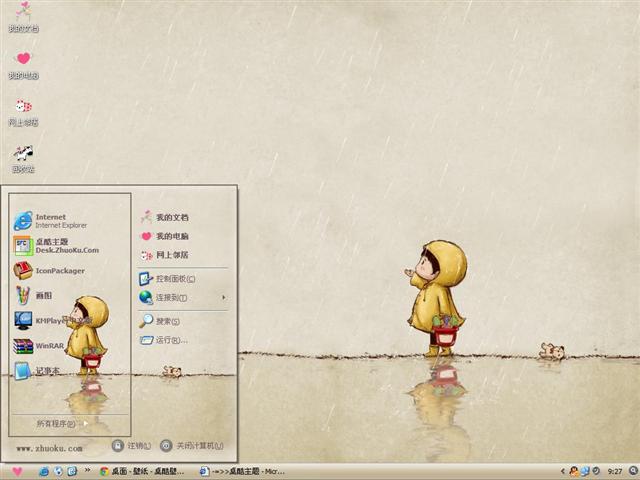Open 我的文档 in Start menu right pane

164,217
